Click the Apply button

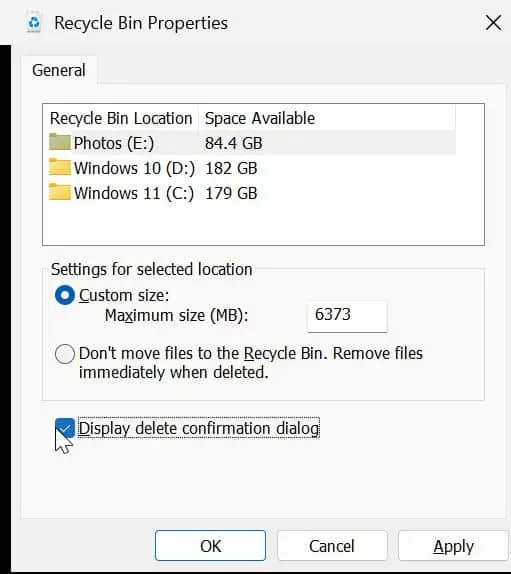tap(453, 545)
